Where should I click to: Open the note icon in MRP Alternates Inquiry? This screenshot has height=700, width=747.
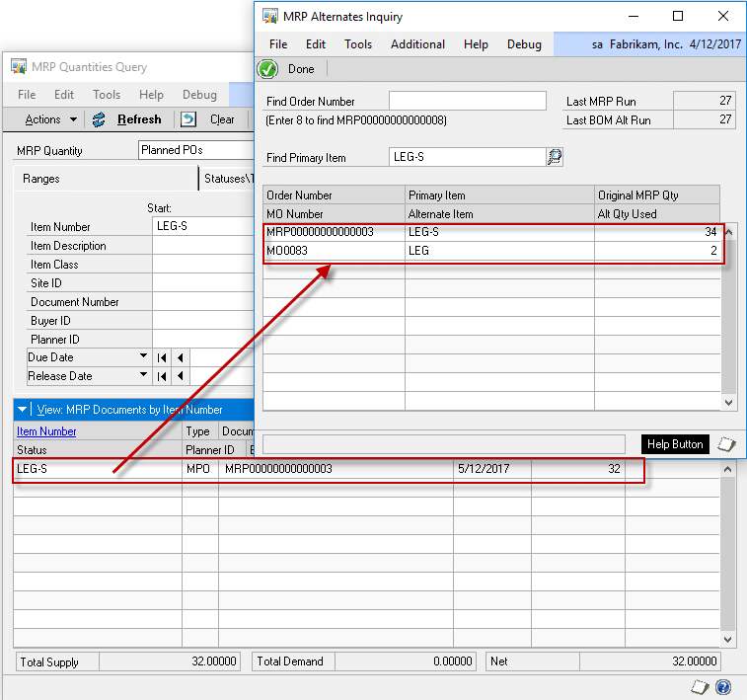click(726, 444)
